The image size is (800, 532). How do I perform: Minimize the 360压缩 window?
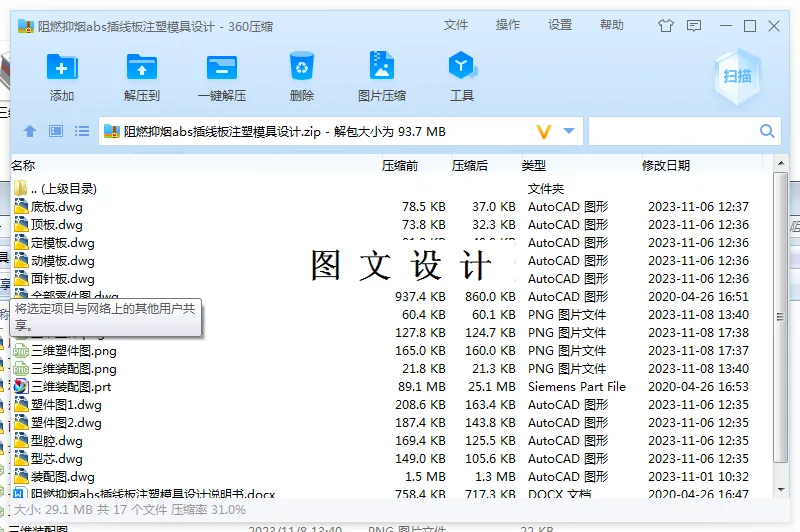[x=726, y=26]
